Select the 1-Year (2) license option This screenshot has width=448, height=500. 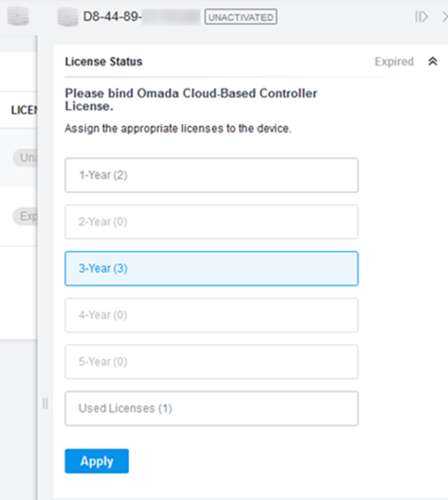(x=211, y=175)
